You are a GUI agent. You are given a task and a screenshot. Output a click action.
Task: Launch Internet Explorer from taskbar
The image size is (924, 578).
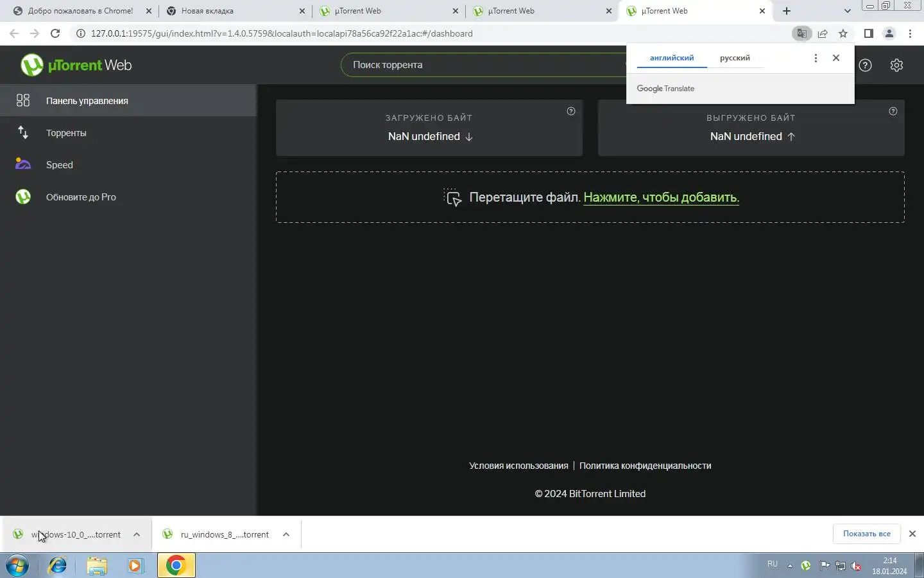click(58, 566)
